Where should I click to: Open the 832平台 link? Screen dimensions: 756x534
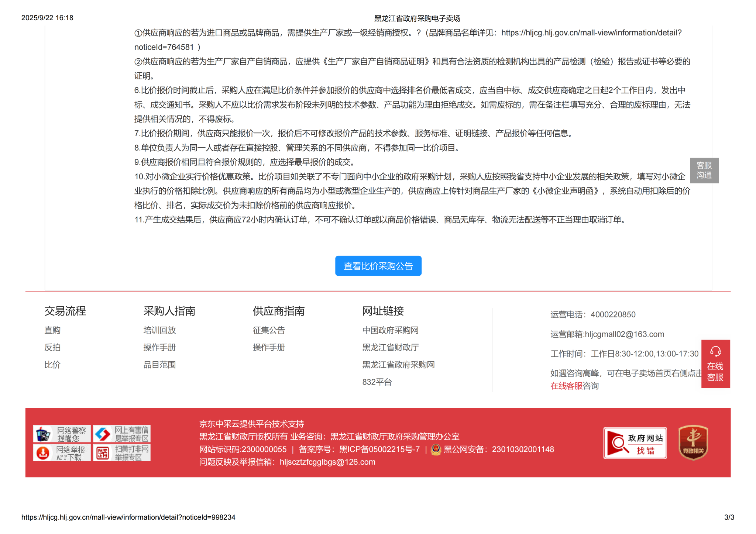click(377, 382)
